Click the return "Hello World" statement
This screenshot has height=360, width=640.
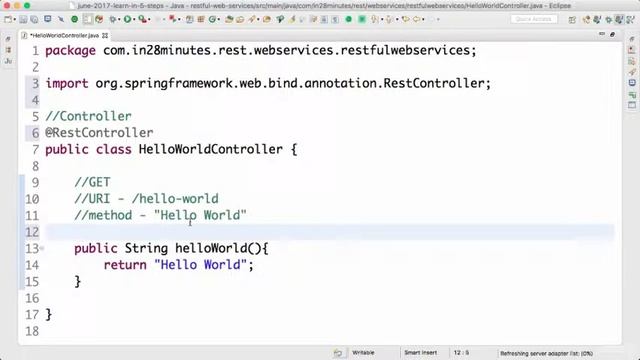(x=178, y=265)
